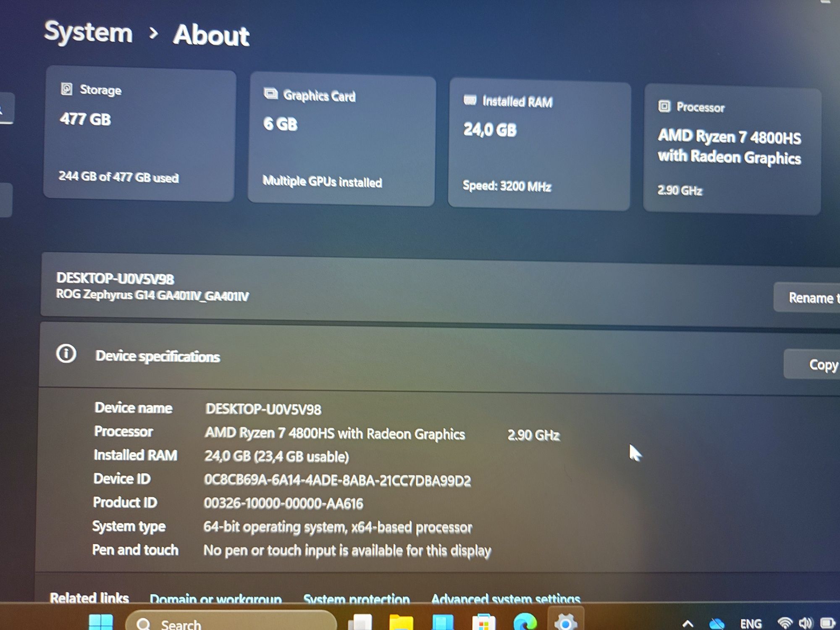
Task: Open File Explorer from the taskbar
Action: click(x=401, y=622)
